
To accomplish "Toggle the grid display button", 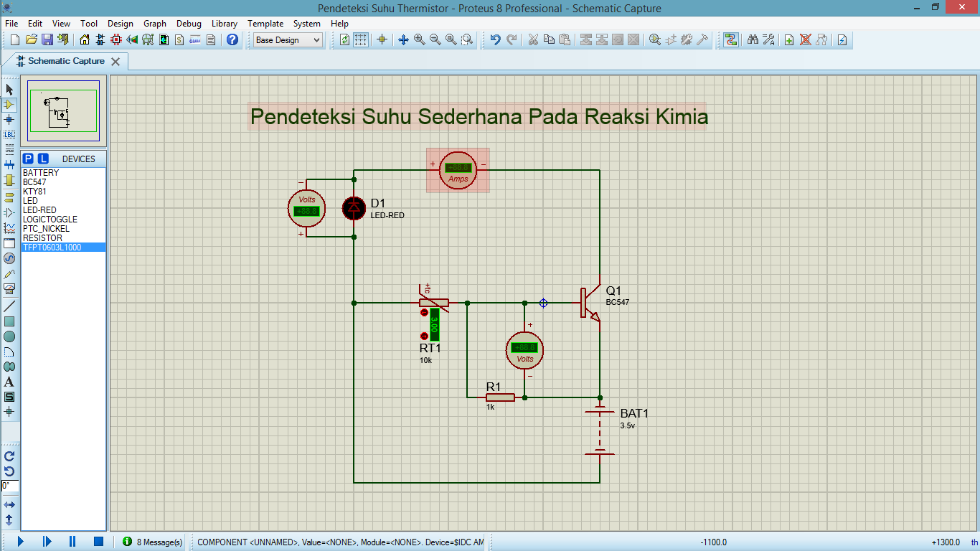I will [361, 40].
